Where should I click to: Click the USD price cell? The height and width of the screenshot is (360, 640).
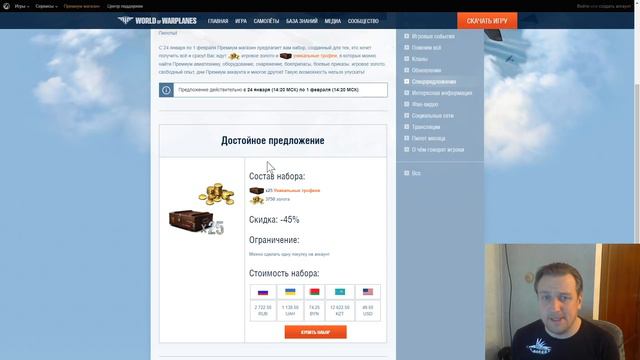(368, 311)
